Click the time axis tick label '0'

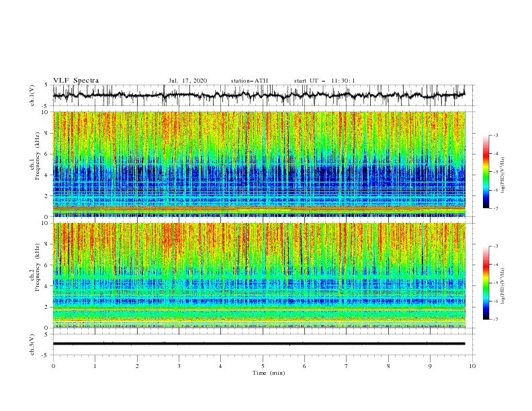pyautogui.click(x=53, y=366)
